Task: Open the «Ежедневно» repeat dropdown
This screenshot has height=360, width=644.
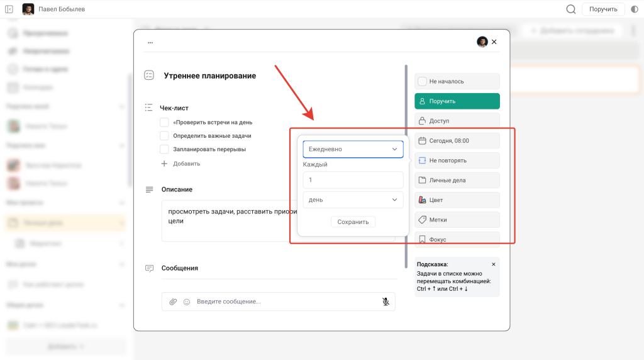Action: pyautogui.click(x=353, y=149)
